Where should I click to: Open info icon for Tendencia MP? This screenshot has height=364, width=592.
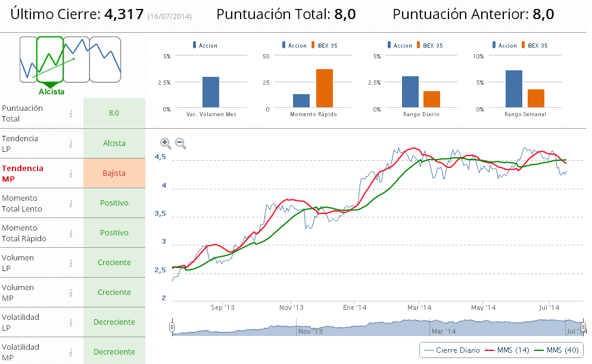coord(71,174)
